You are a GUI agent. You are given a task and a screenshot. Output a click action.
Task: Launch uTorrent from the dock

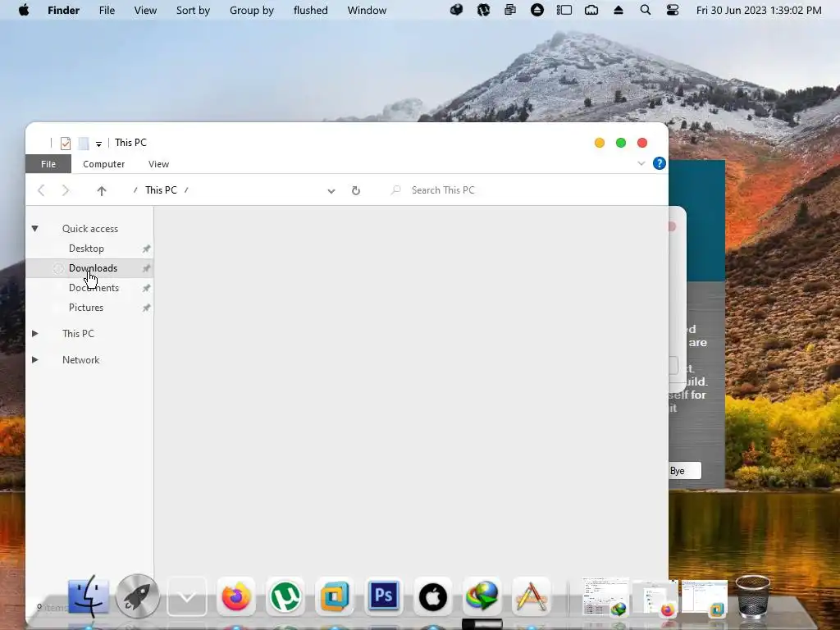click(285, 596)
